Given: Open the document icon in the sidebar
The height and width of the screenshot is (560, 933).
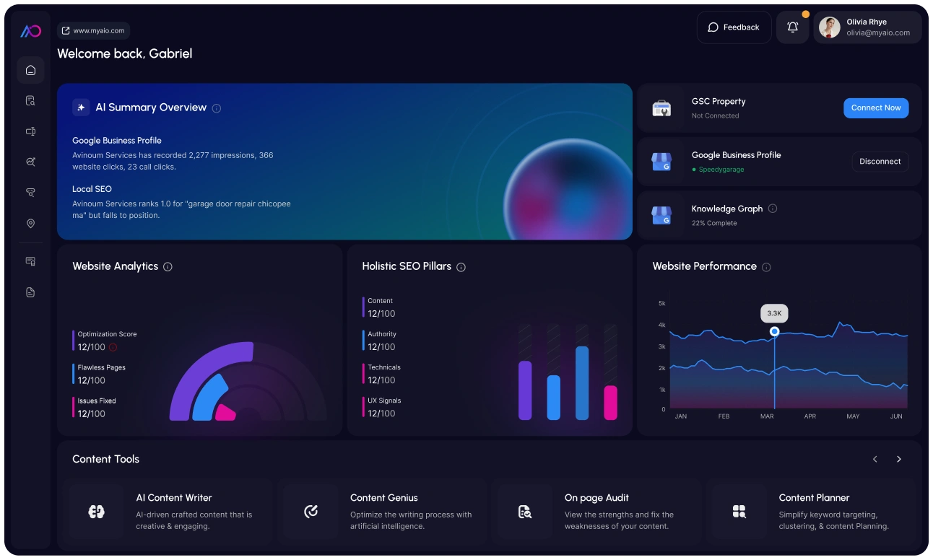Looking at the screenshot, I should click(30, 292).
